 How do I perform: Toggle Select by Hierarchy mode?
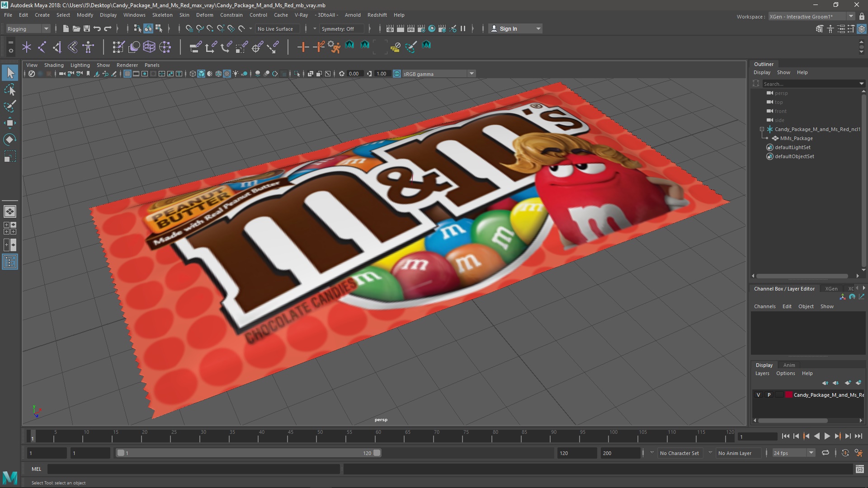click(137, 28)
